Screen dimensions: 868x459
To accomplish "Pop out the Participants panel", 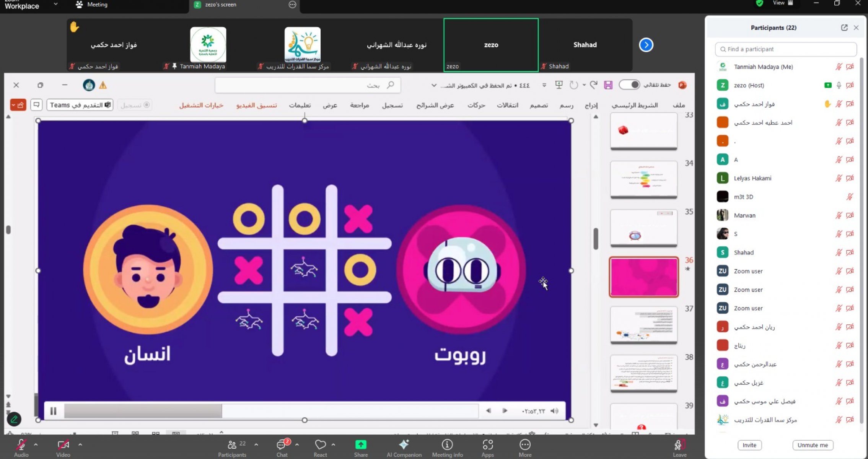I will 844,28.
